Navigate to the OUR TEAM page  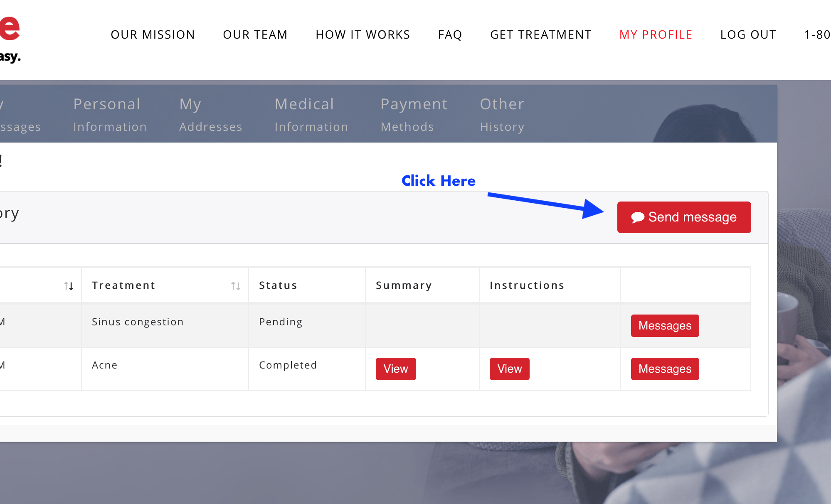pyautogui.click(x=255, y=35)
